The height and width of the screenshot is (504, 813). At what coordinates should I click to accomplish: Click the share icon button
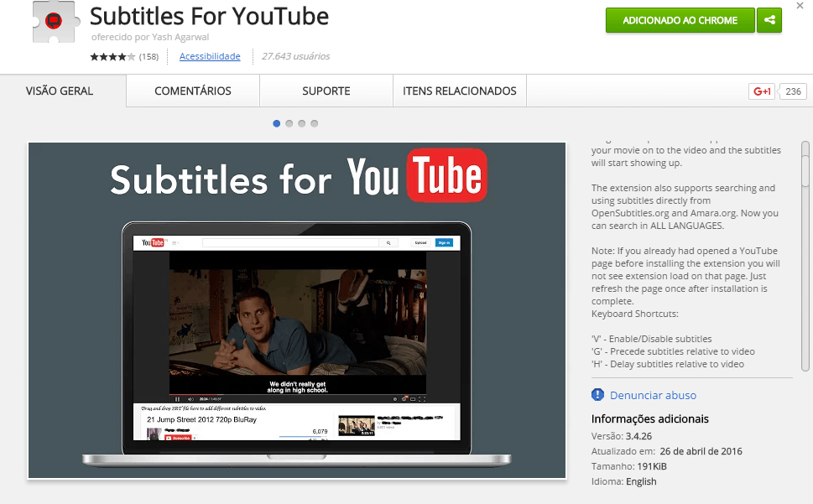(769, 20)
